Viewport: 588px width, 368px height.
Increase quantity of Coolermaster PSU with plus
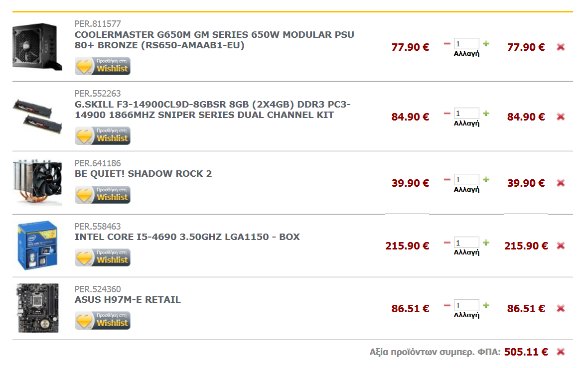(486, 43)
